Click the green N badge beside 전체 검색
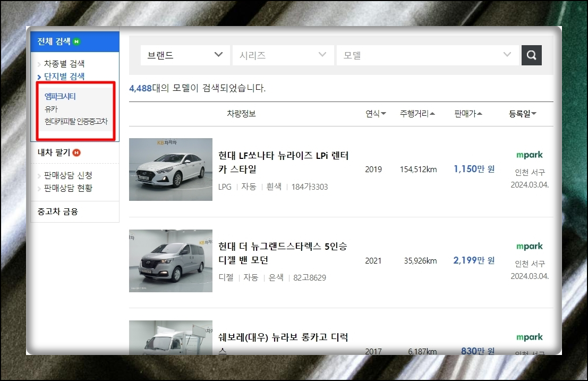The height and width of the screenshot is (381, 588). pyautogui.click(x=76, y=41)
